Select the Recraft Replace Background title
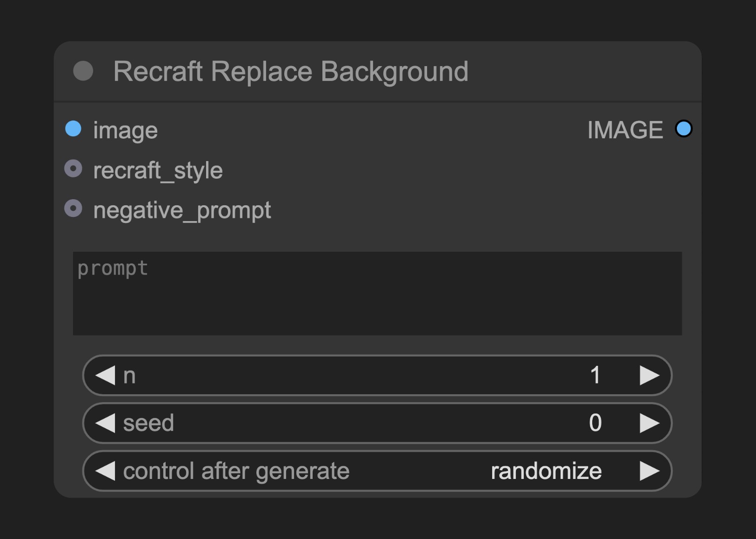This screenshot has width=756, height=539. click(291, 72)
